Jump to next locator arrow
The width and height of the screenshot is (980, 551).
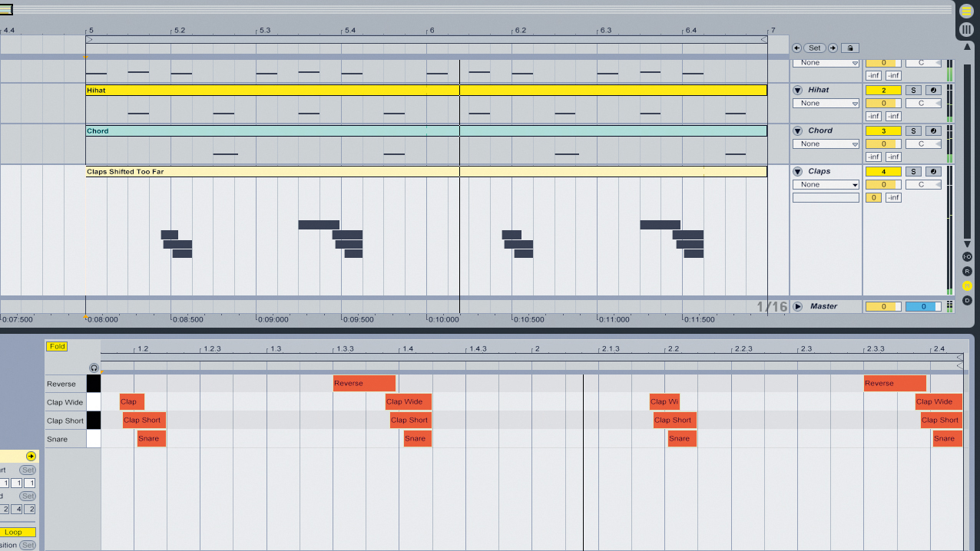(833, 48)
